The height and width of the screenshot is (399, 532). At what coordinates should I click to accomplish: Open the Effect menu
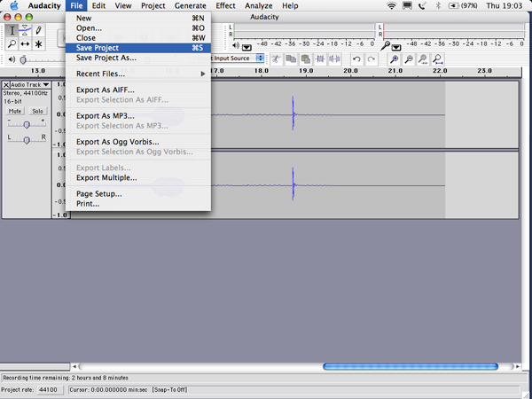pyautogui.click(x=225, y=6)
